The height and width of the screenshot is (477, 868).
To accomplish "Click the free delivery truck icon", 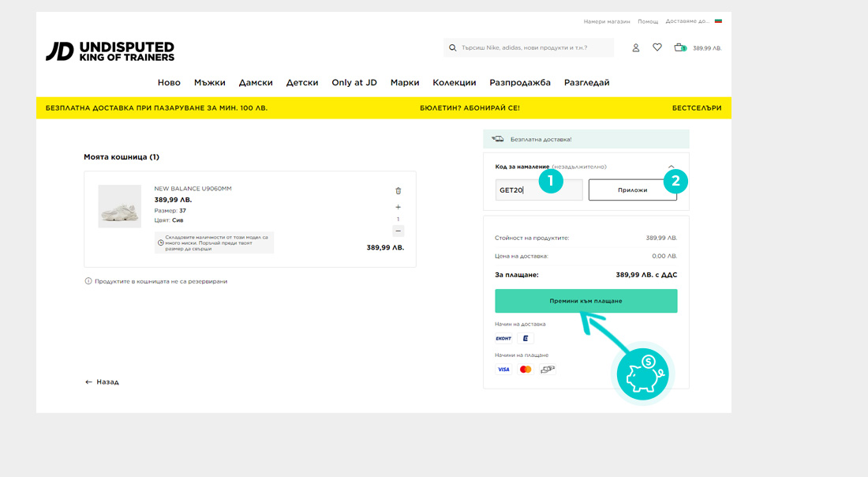I will click(x=498, y=139).
